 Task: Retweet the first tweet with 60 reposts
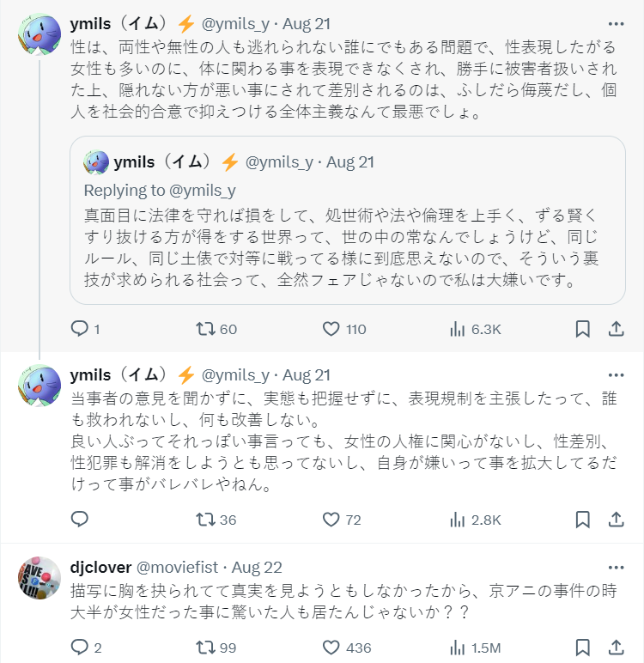pyautogui.click(x=206, y=329)
